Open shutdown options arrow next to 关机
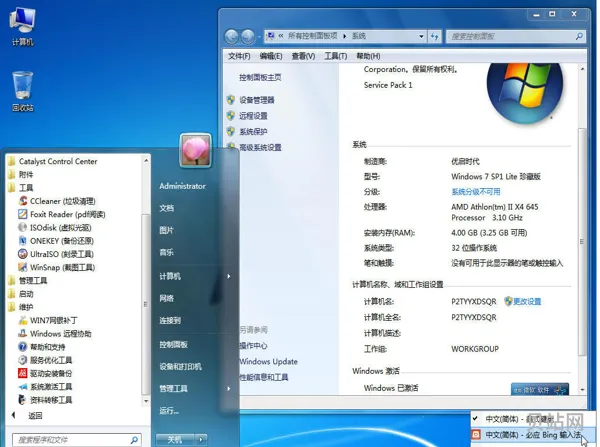The height and width of the screenshot is (447, 600). pos(202,440)
